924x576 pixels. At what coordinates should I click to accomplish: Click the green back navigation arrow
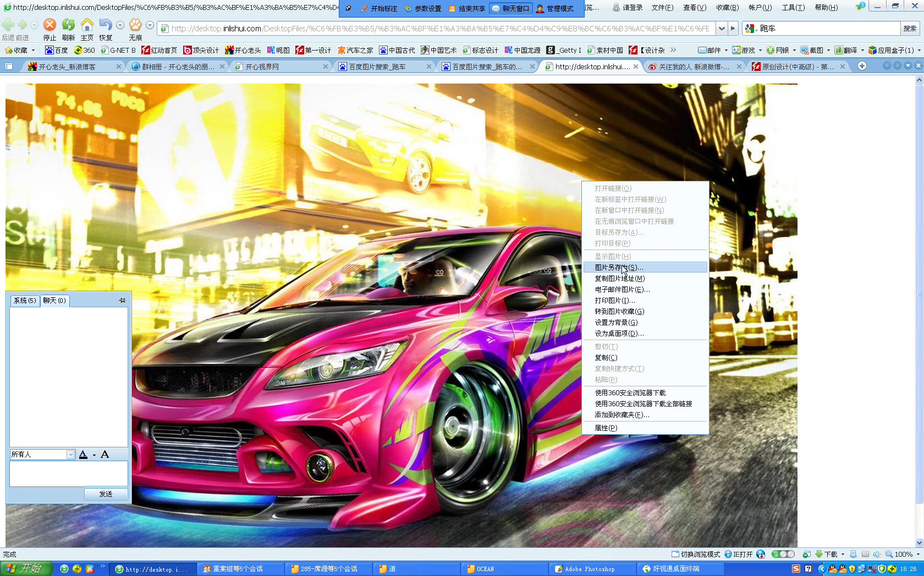pos(8,25)
